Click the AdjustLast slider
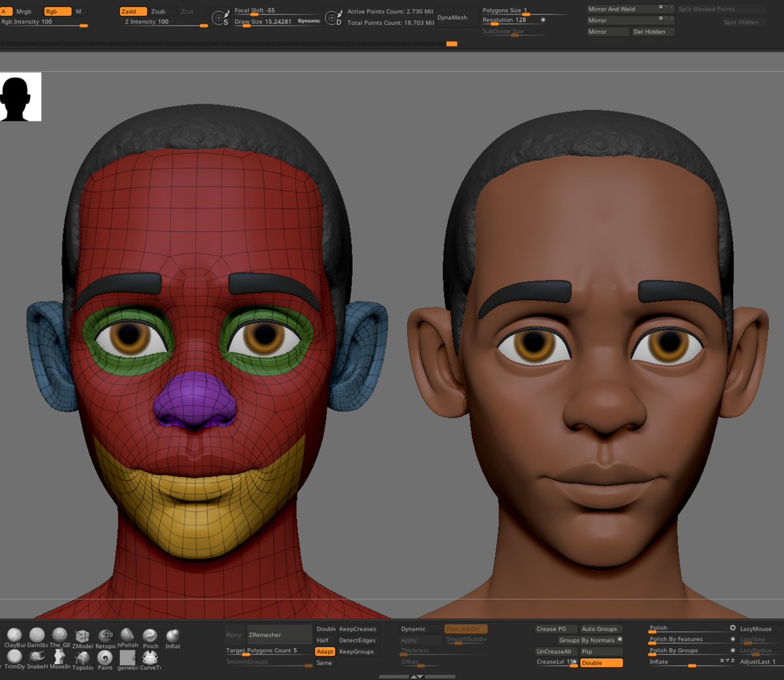The width and height of the screenshot is (784, 680). click(x=760, y=662)
